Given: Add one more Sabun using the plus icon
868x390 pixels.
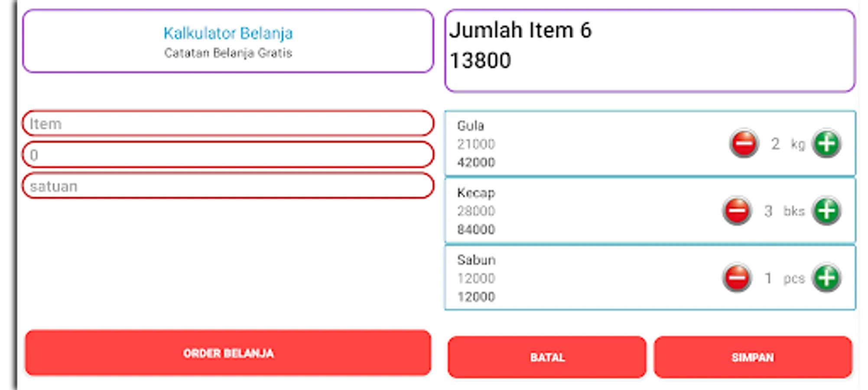Looking at the screenshot, I should tap(826, 278).
